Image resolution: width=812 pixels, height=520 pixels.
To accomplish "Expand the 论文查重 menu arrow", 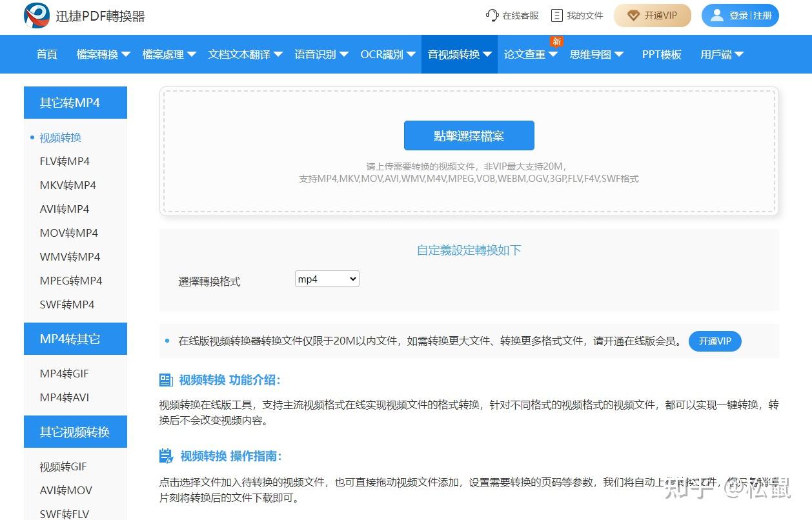I will pyautogui.click(x=553, y=55).
